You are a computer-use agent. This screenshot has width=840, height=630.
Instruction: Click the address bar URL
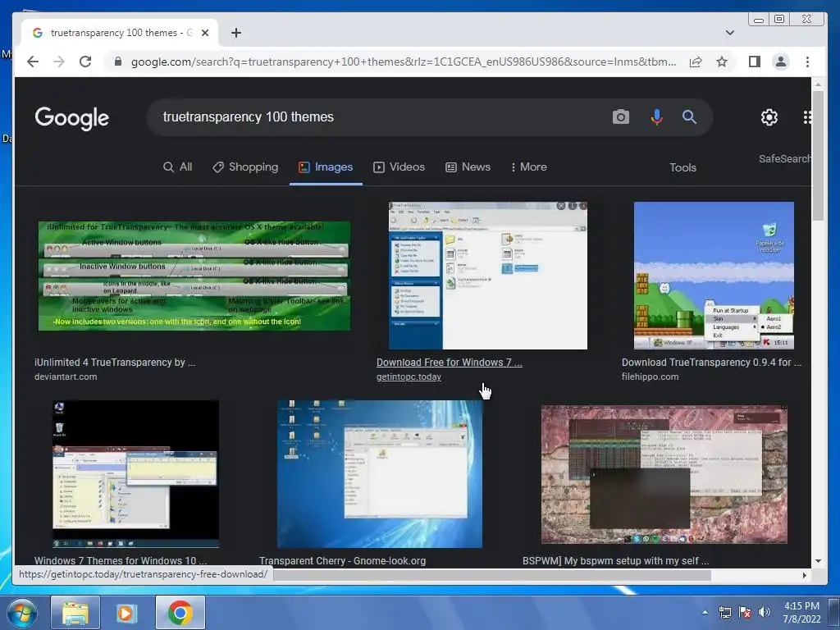pos(403,62)
